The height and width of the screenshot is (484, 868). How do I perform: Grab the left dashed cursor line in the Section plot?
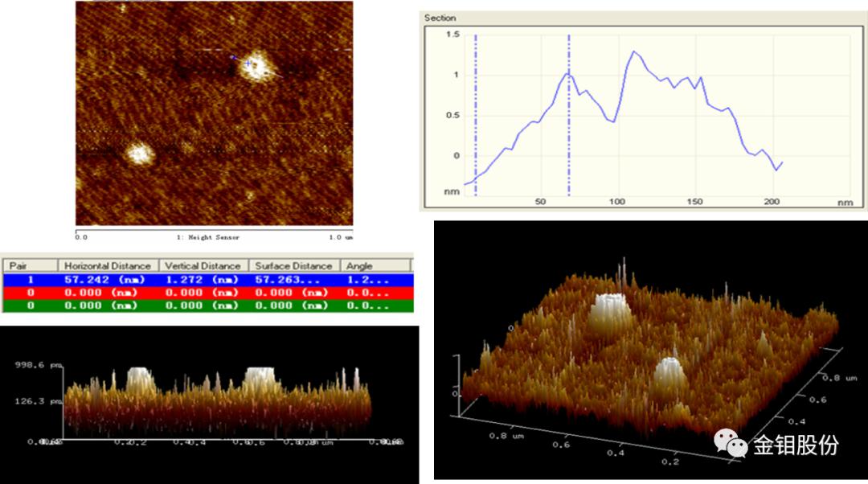pyautogui.click(x=476, y=113)
